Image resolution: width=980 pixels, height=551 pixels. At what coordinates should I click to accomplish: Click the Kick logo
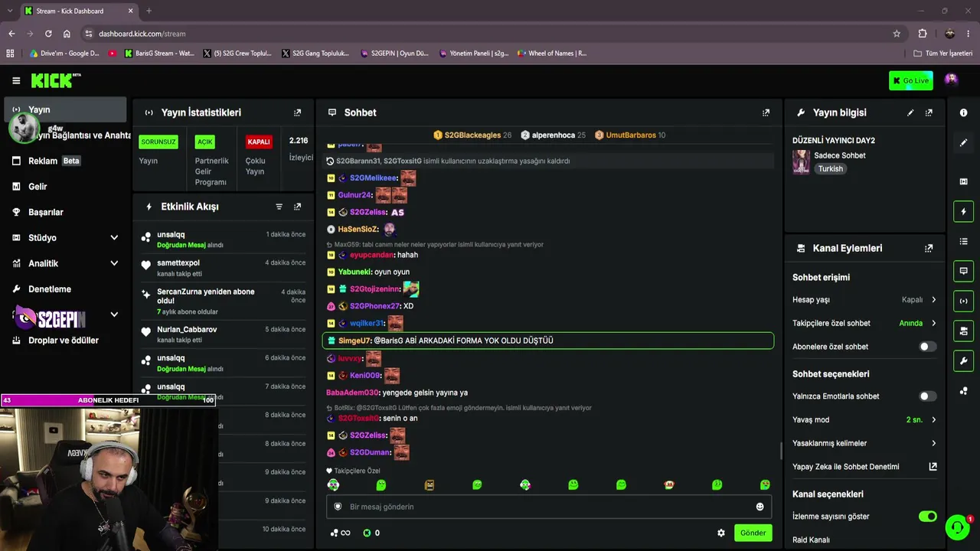(x=55, y=80)
